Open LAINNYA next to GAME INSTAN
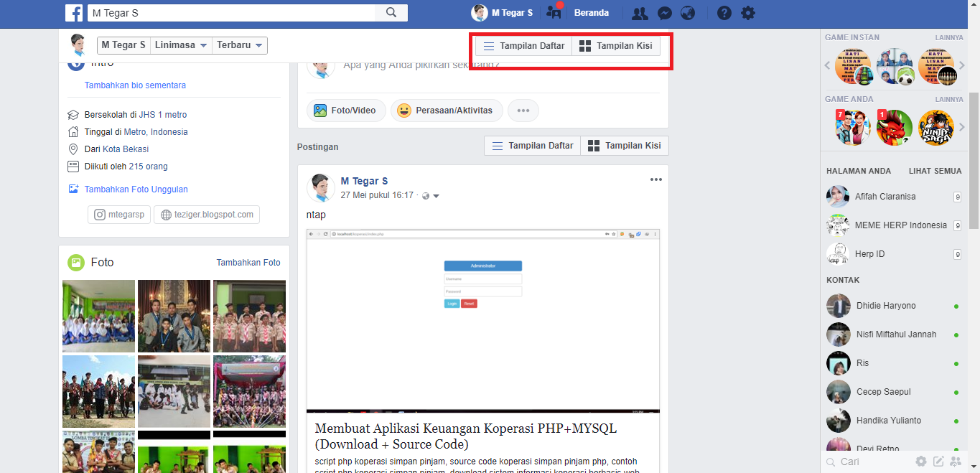The width and height of the screenshot is (980, 473). 949,37
